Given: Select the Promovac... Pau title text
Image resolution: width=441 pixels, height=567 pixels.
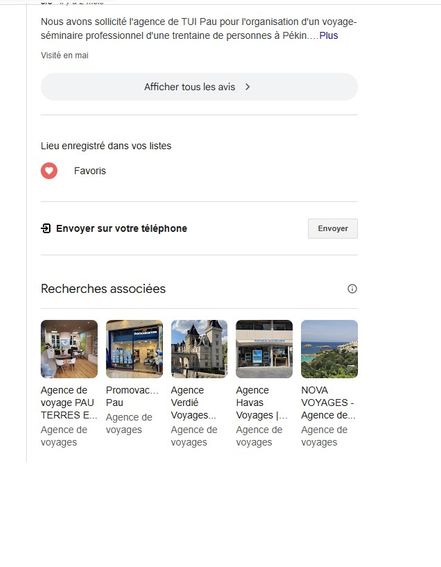Looking at the screenshot, I should click(x=132, y=396).
